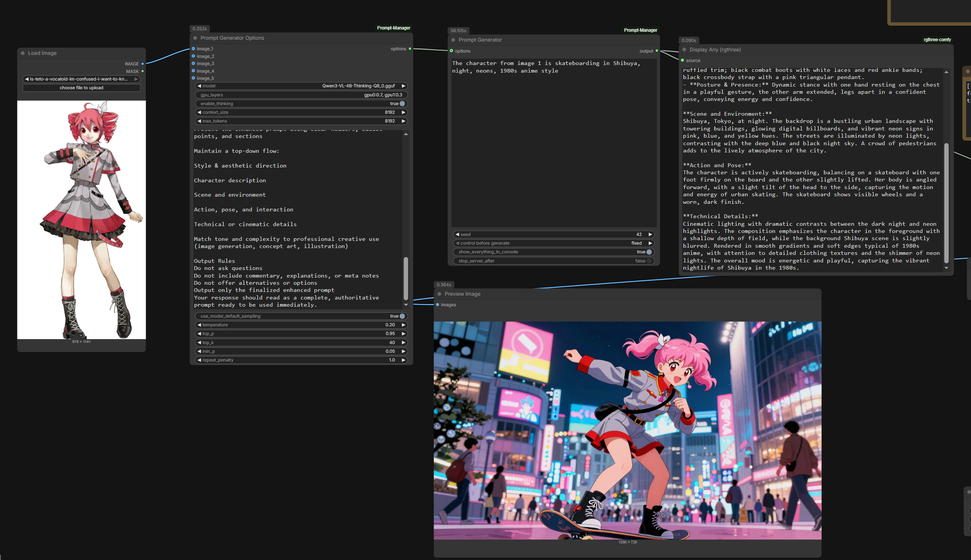Increase seed with right arrow
The width and height of the screenshot is (971, 560).
tap(650, 234)
